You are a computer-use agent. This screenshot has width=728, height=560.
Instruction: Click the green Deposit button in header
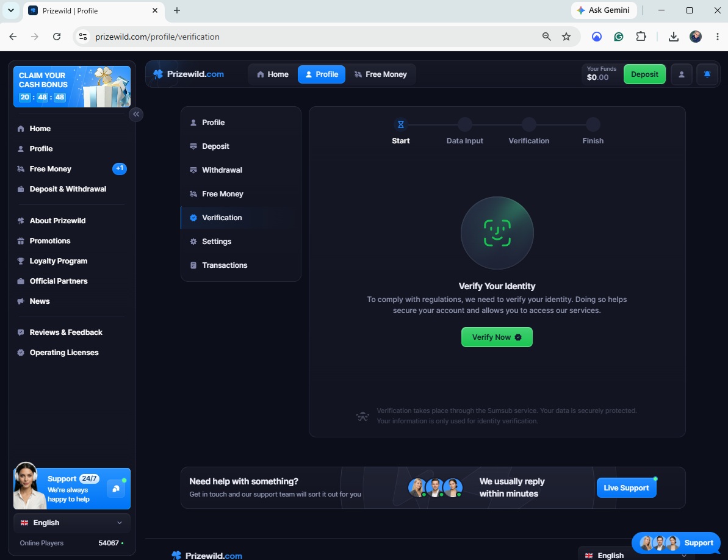644,74
